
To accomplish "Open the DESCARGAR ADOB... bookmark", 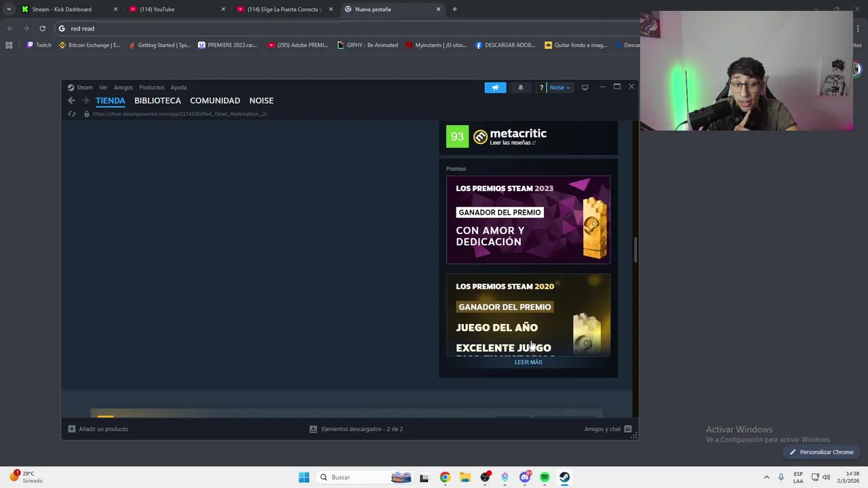I will click(505, 45).
